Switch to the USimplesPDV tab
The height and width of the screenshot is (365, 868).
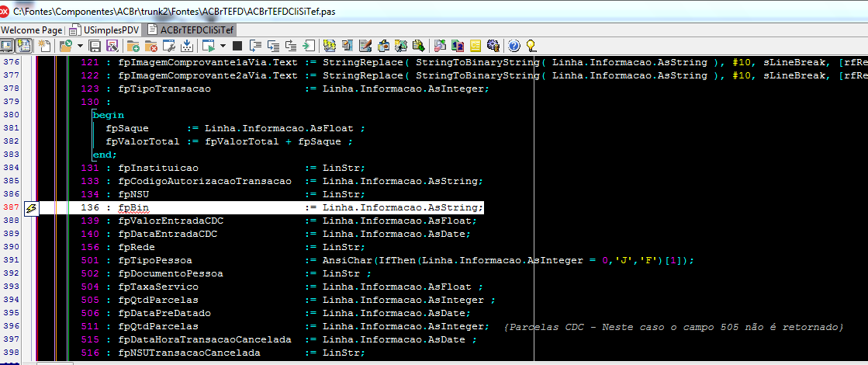pyautogui.click(x=105, y=30)
